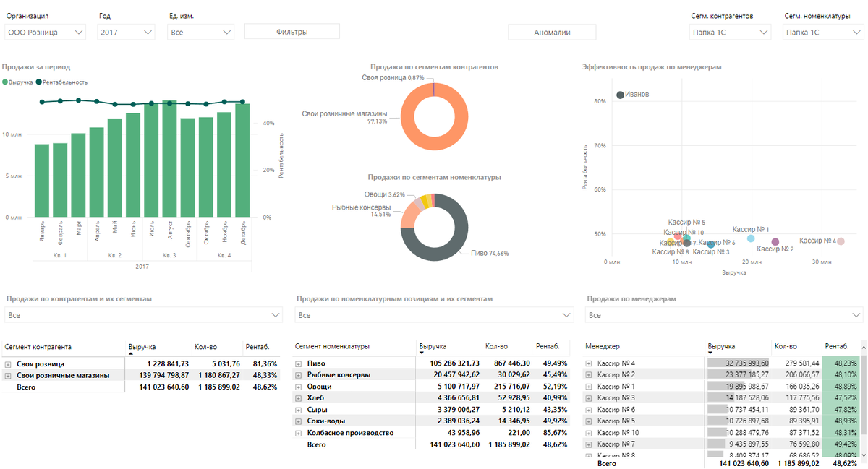Screen dimensions: 868x469
Task: Expand the Кассир № 7 manager row
Action: (x=589, y=444)
